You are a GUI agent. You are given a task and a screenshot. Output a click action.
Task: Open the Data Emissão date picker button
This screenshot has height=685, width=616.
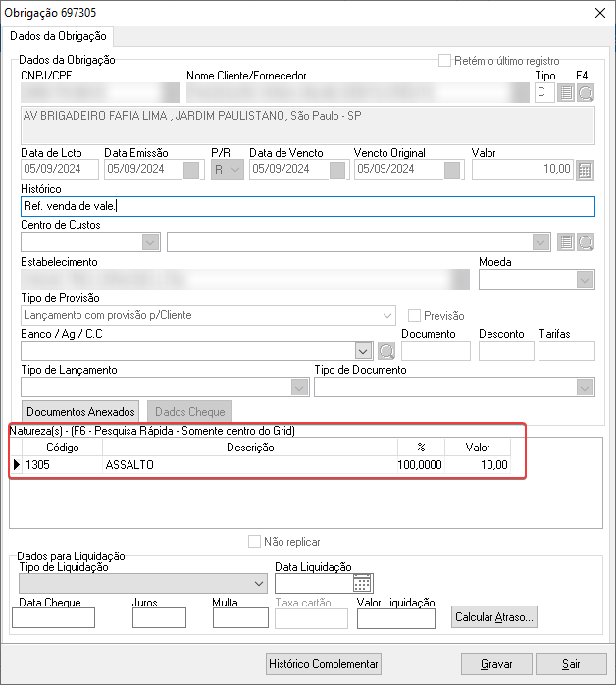tap(191, 170)
